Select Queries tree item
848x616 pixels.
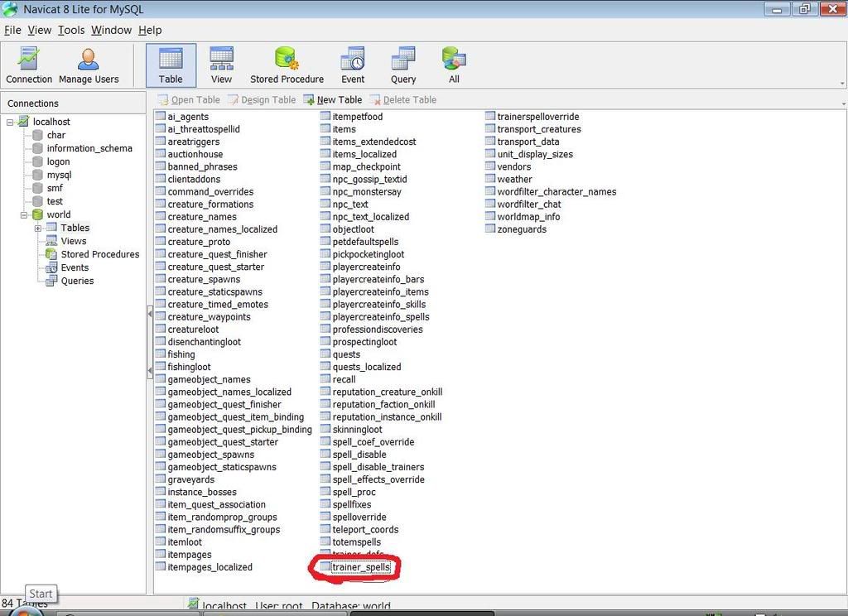[70, 281]
